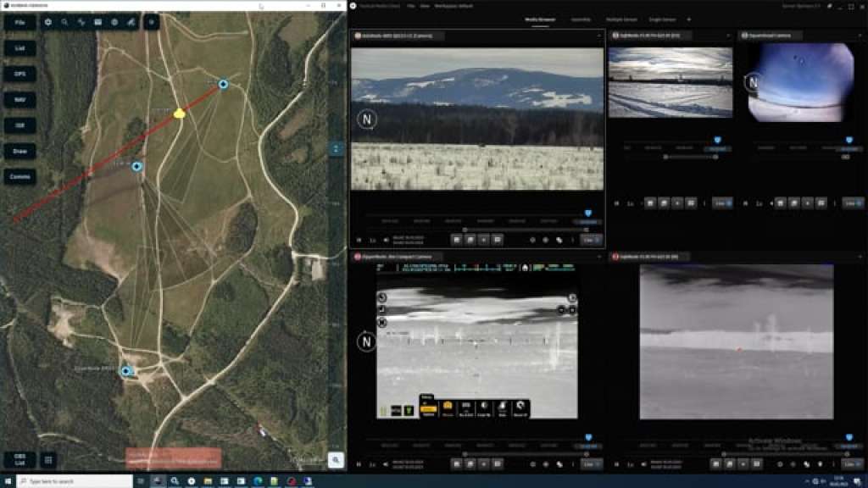Image resolution: width=868 pixels, height=488 pixels.
Task: Toggle Live mode on bottom-right thermal feed
Action: (x=852, y=464)
